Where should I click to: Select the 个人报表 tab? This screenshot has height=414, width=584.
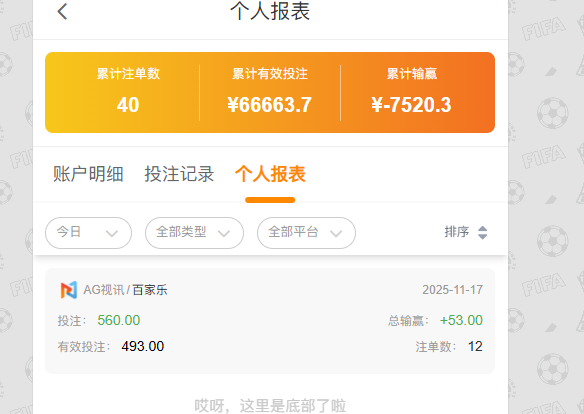pyautogui.click(x=270, y=174)
